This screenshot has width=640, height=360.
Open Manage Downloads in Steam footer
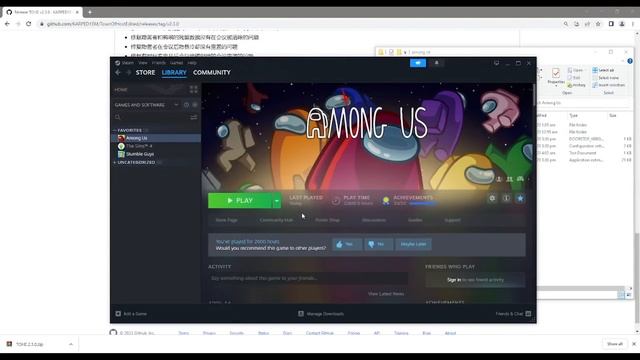[x=321, y=314]
